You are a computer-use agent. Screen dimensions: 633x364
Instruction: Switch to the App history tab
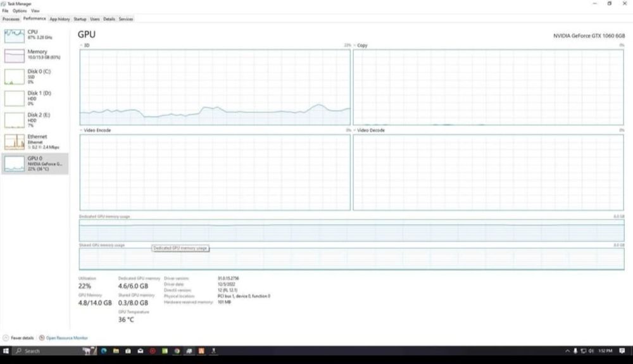point(60,19)
